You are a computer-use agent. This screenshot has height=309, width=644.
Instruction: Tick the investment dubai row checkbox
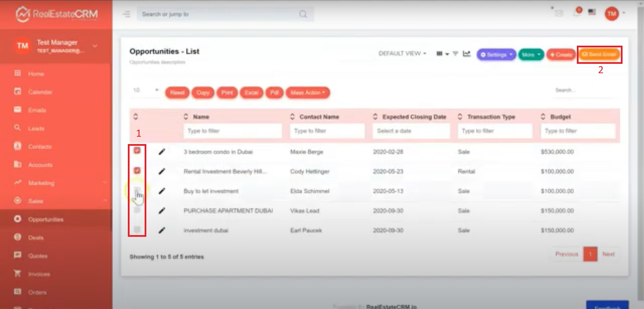(x=137, y=230)
